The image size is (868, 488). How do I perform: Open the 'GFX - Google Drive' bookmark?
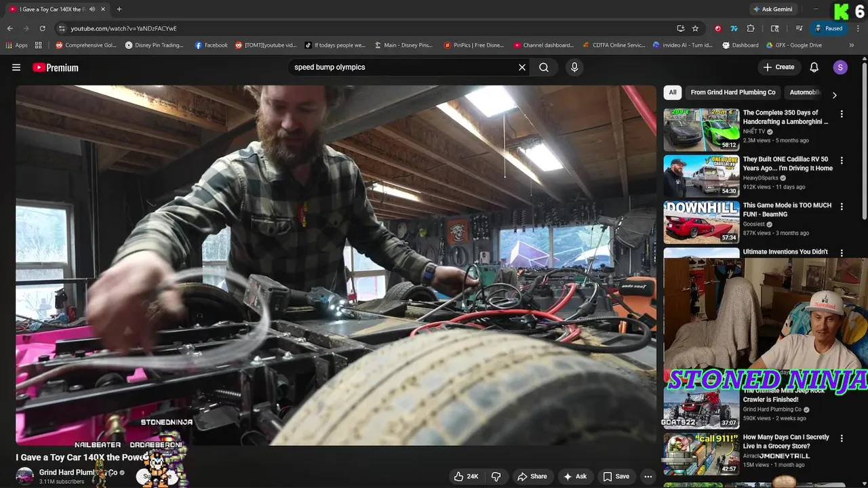click(794, 45)
